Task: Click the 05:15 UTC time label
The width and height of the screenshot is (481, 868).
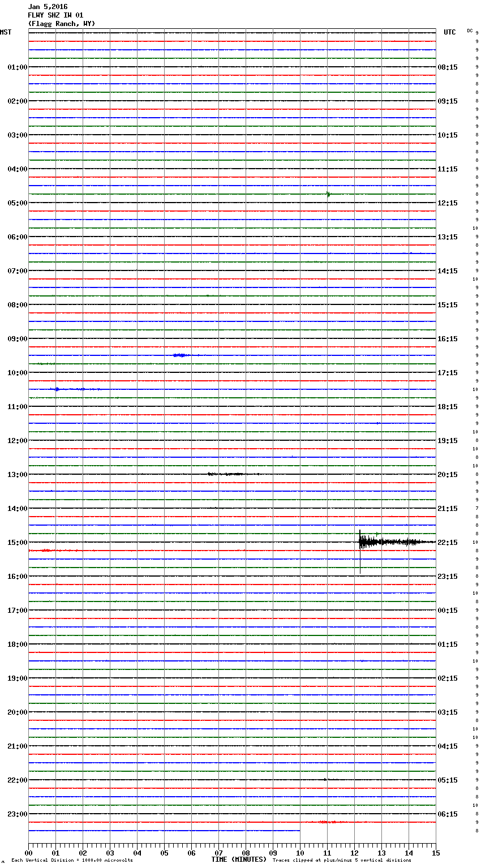Action: coord(448,780)
